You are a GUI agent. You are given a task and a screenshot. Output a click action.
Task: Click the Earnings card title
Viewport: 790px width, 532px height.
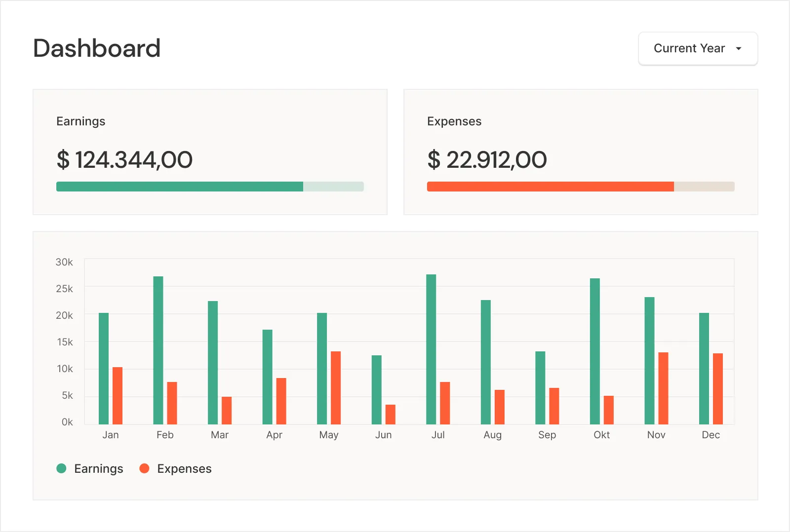coord(81,121)
